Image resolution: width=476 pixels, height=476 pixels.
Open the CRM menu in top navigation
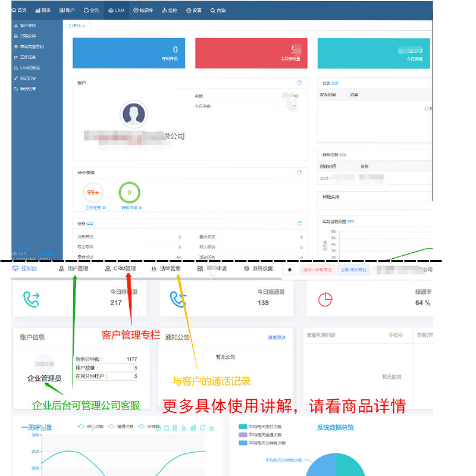coord(116,10)
